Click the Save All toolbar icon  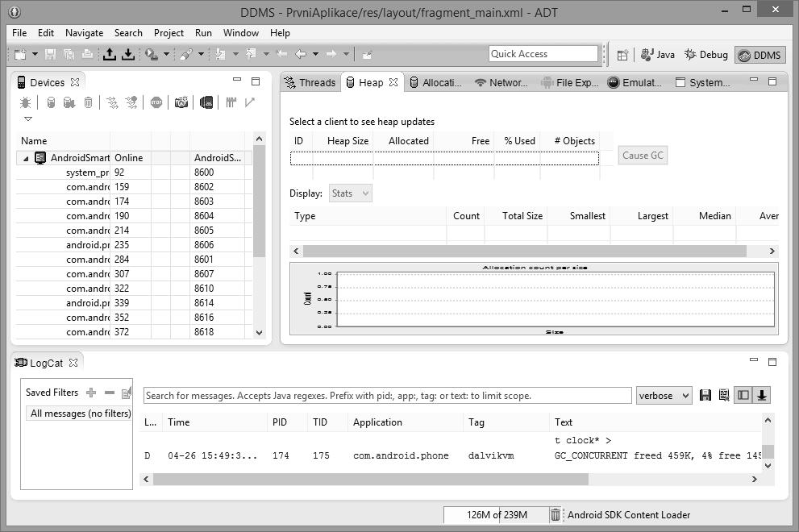coord(69,54)
